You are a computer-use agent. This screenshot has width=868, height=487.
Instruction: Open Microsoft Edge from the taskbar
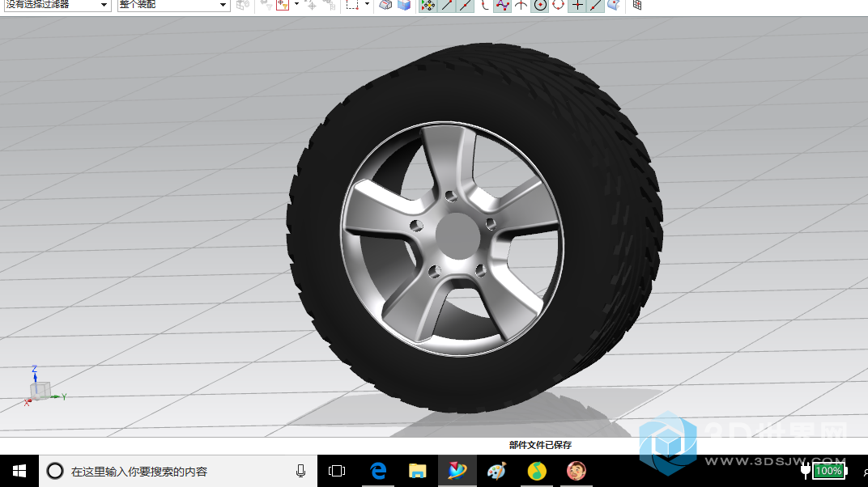point(378,471)
